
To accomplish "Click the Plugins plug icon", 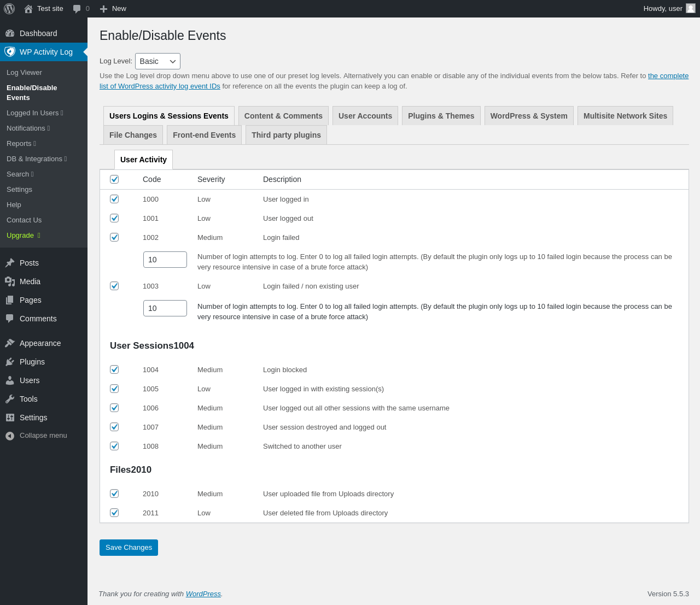I will coord(10,362).
